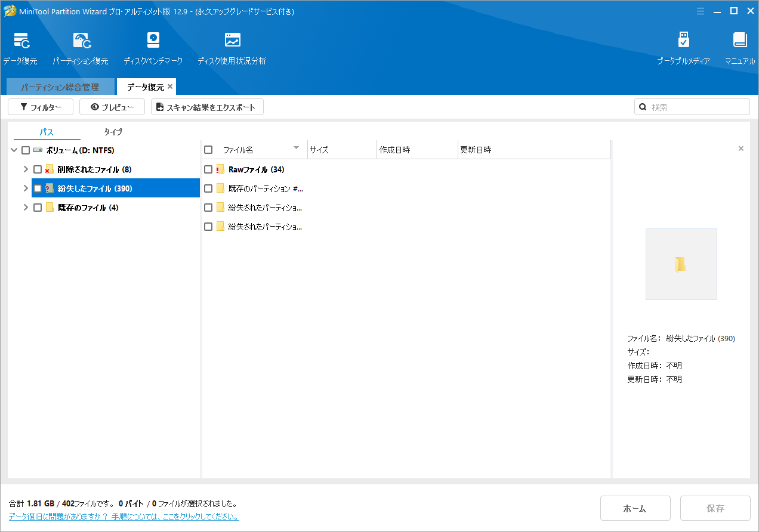The height and width of the screenshot is (532, 759).
Task: Click the deleted files folder icon with red X
Action: click(49, 169)
